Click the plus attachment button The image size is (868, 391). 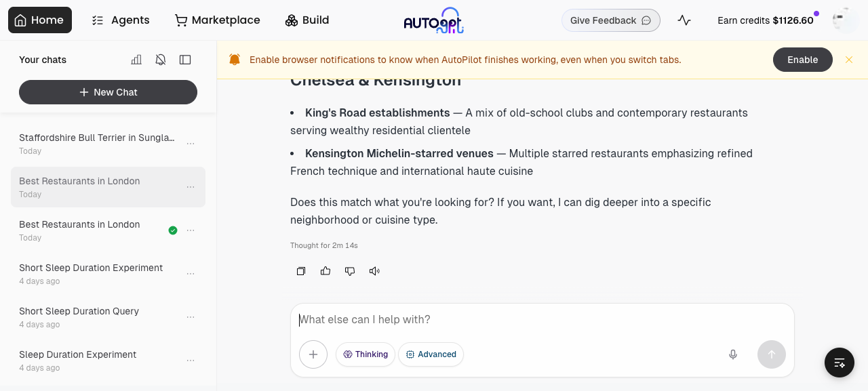[313, 354]
